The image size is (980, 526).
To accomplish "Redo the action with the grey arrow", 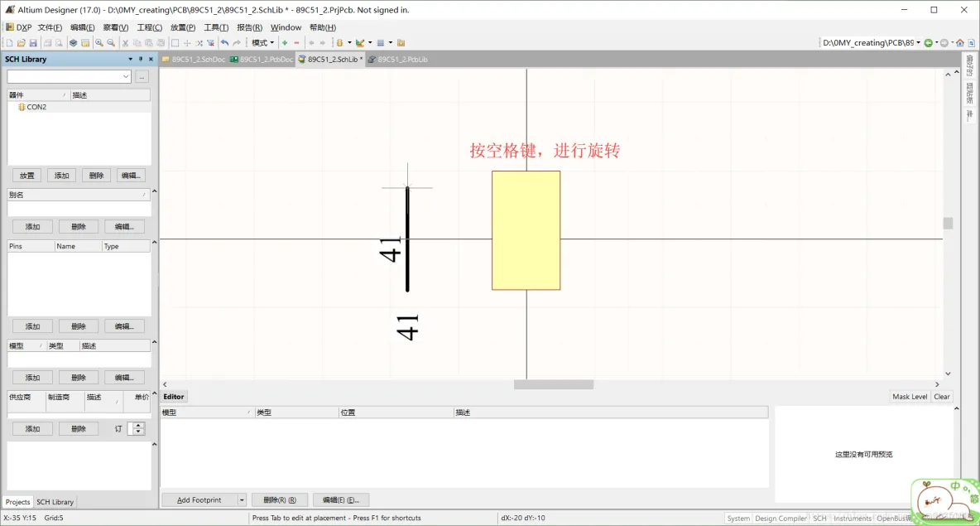I will pyautogui.click(x=237, y=43).
